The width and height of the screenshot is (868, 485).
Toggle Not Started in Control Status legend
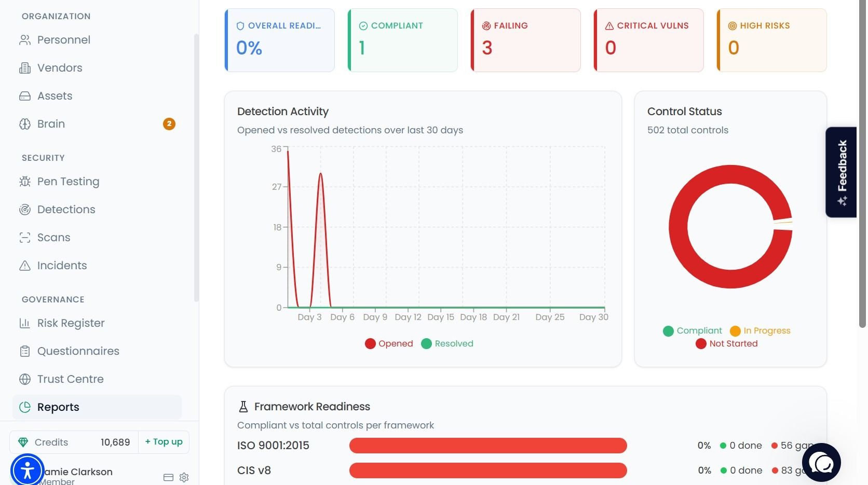tap(726, 343)
